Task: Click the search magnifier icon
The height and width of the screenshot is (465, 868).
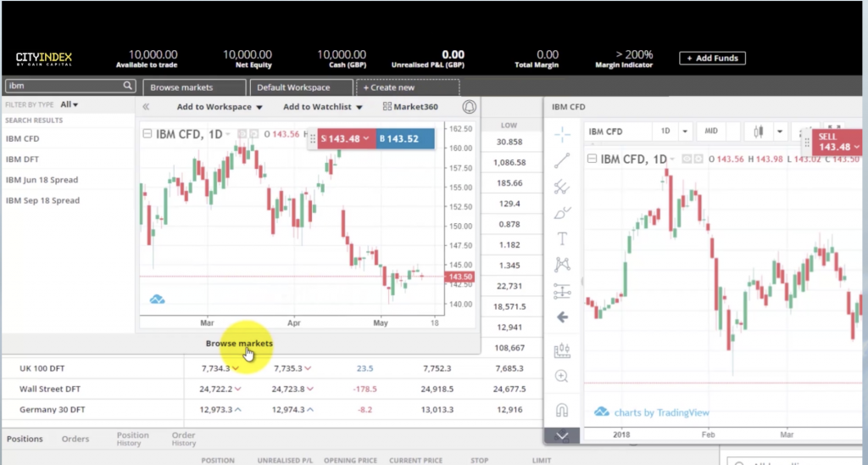Action: click(x=127, y=86)
